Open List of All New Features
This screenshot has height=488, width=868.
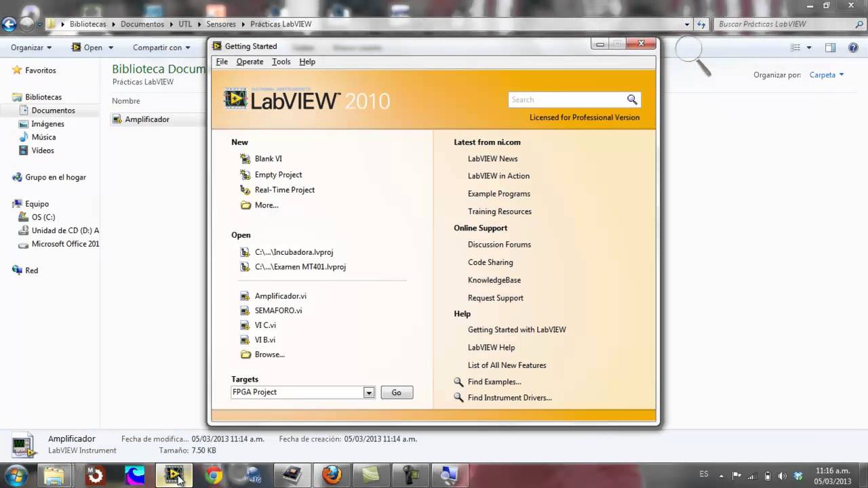click(507, 365)
